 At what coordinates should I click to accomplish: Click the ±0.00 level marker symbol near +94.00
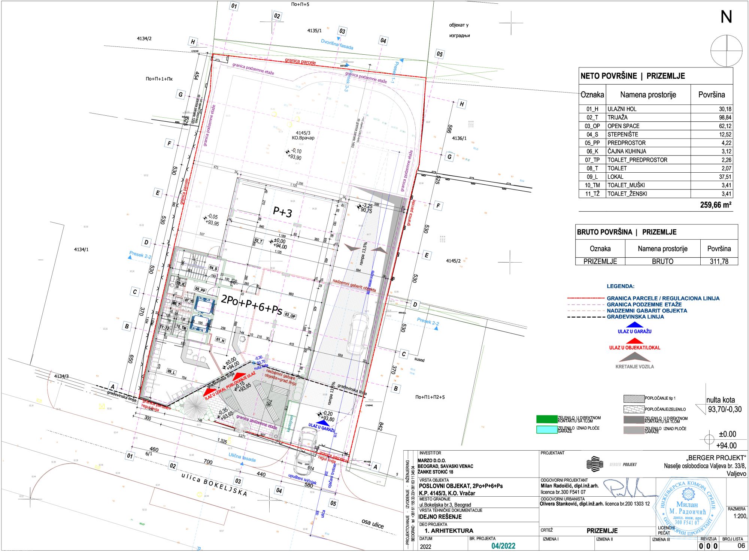[709, 439]
